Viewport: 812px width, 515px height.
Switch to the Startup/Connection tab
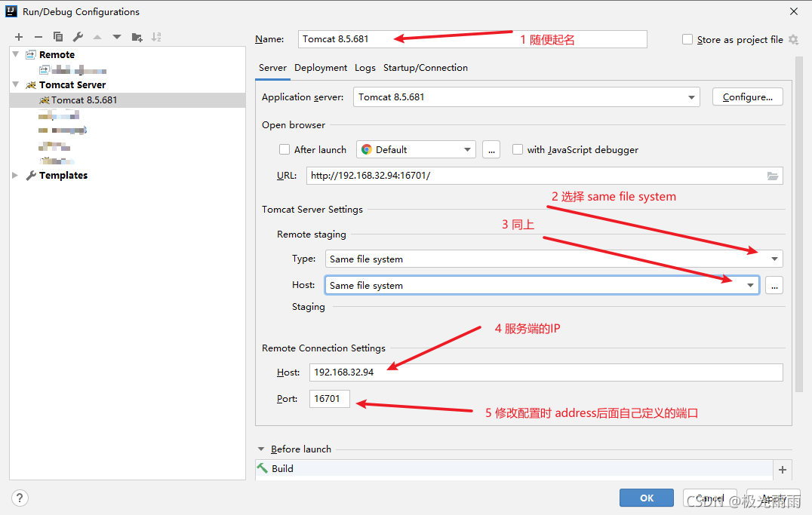(x=425, y=68)
